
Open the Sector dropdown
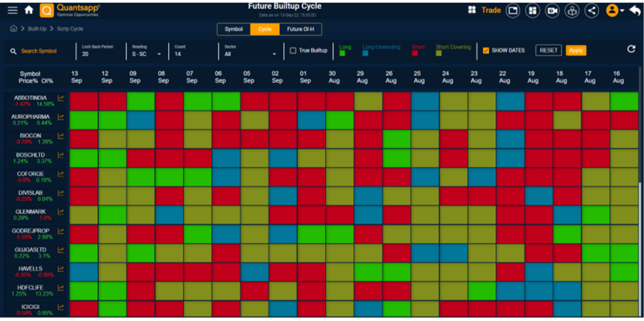274,53
